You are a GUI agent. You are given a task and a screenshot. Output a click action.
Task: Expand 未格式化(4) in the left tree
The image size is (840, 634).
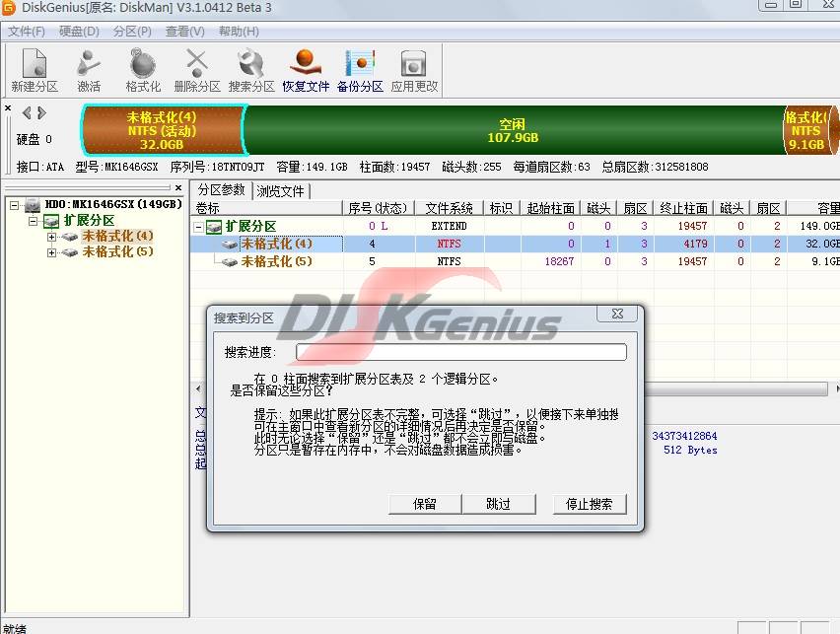[x=51, y=237]
